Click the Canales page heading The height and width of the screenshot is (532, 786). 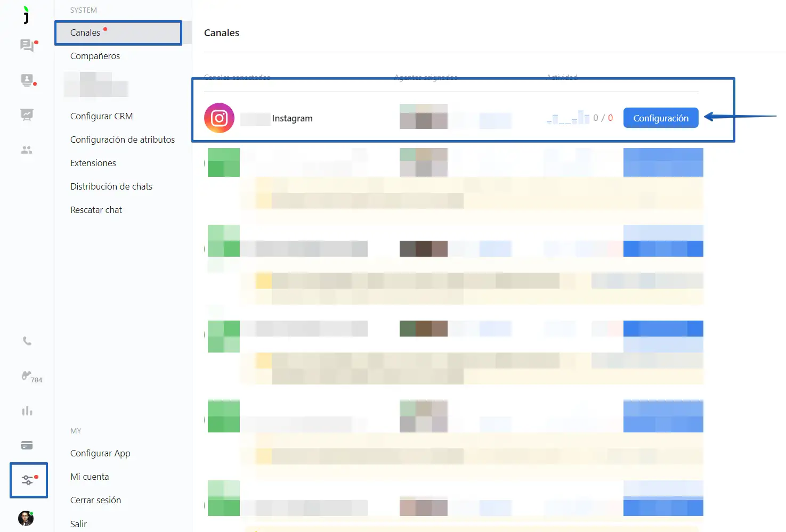(x=222, y=32)
